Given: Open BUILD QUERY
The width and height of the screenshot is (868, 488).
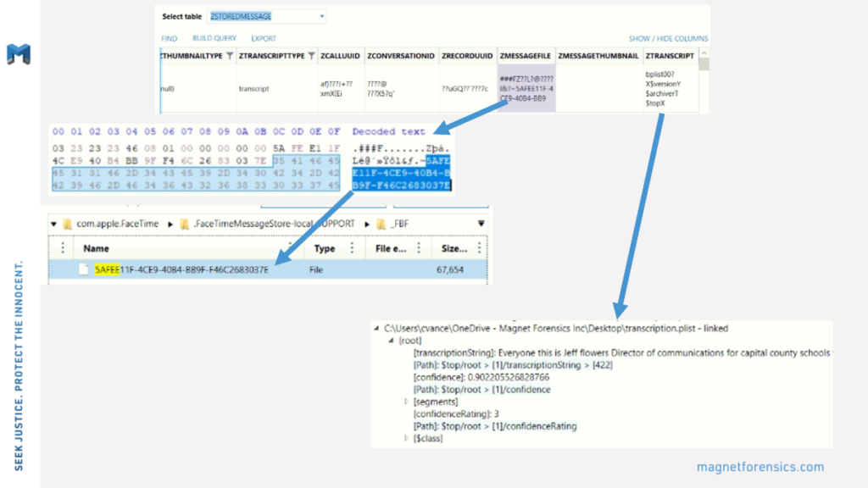Looking at the screenshot, I should [214, 38].
